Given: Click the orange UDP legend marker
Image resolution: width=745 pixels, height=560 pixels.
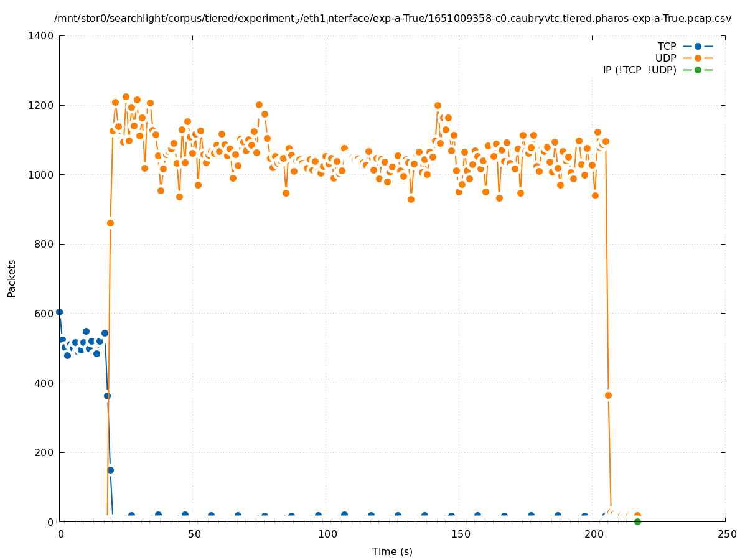Looking at the screenshot, I should pyautogui.click(x=698, y=58).
